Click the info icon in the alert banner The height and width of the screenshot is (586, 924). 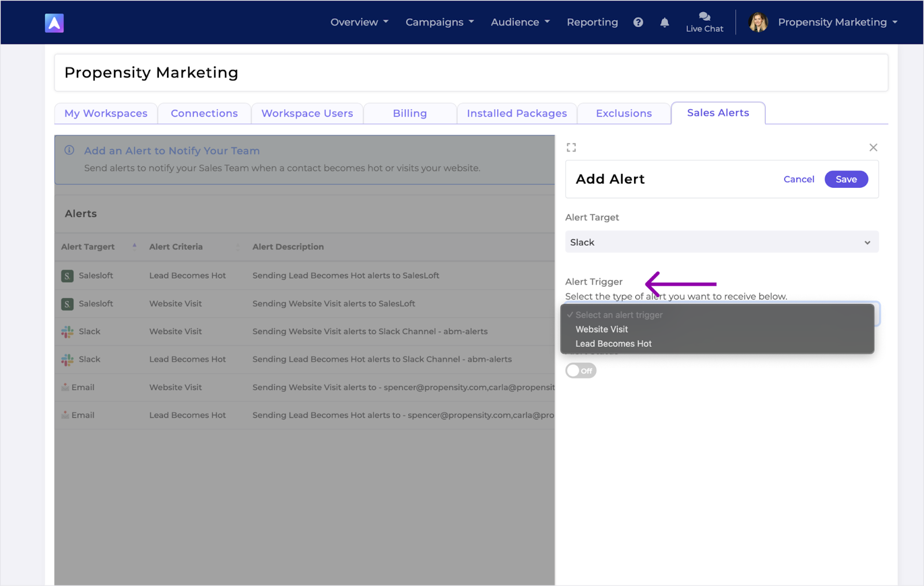[x=69, y=150]
